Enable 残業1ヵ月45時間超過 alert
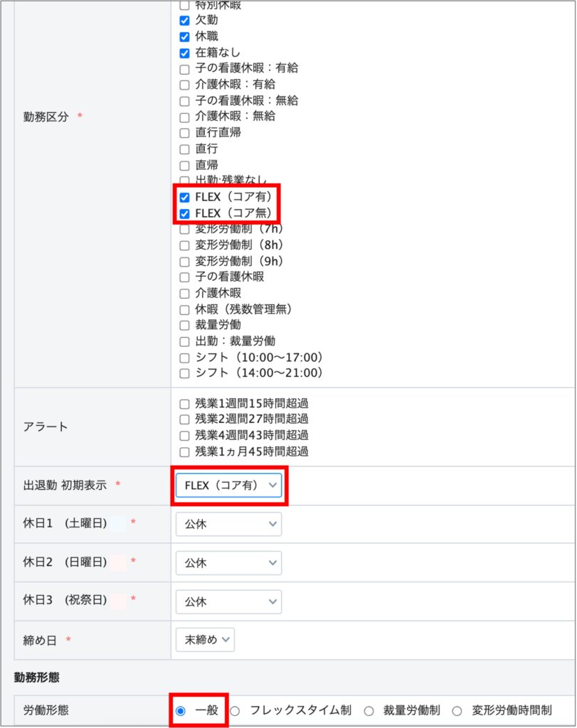Viewport: 577px width, 728px height. pos(184,451)
